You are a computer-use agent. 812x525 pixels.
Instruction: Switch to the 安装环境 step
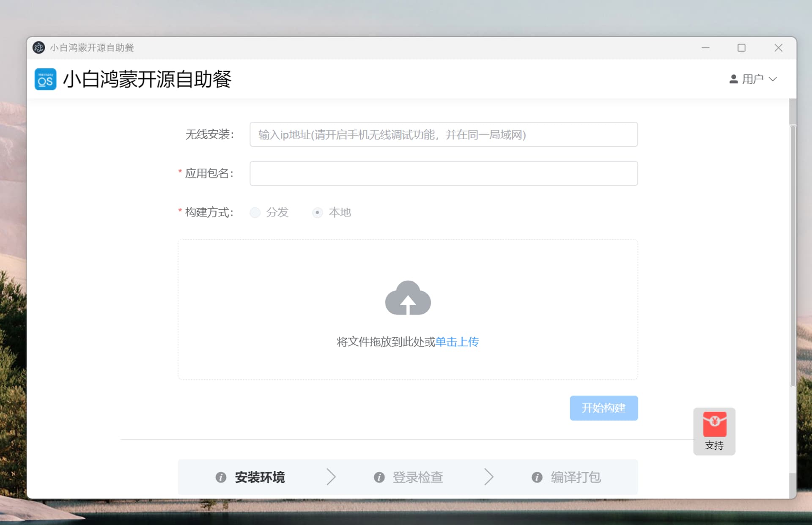tap(260, 477)
